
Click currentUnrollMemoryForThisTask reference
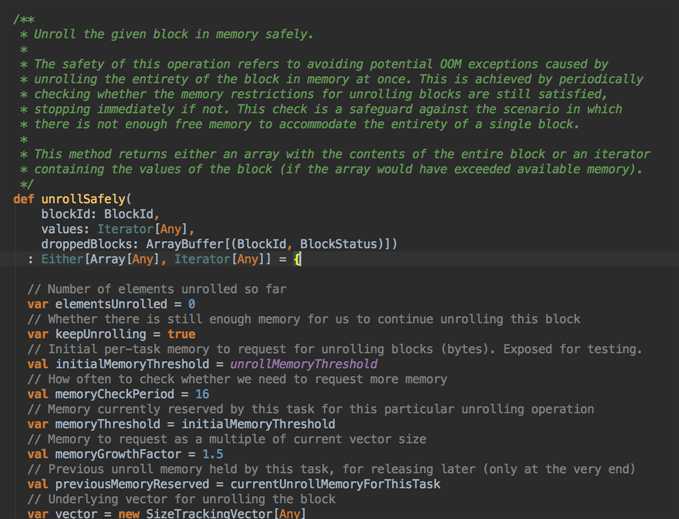(x=335, y=484)
